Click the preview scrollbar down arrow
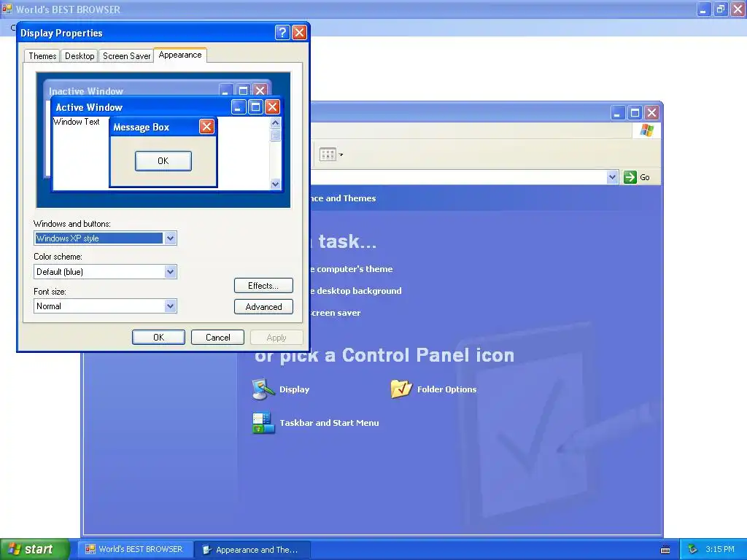 275,184
